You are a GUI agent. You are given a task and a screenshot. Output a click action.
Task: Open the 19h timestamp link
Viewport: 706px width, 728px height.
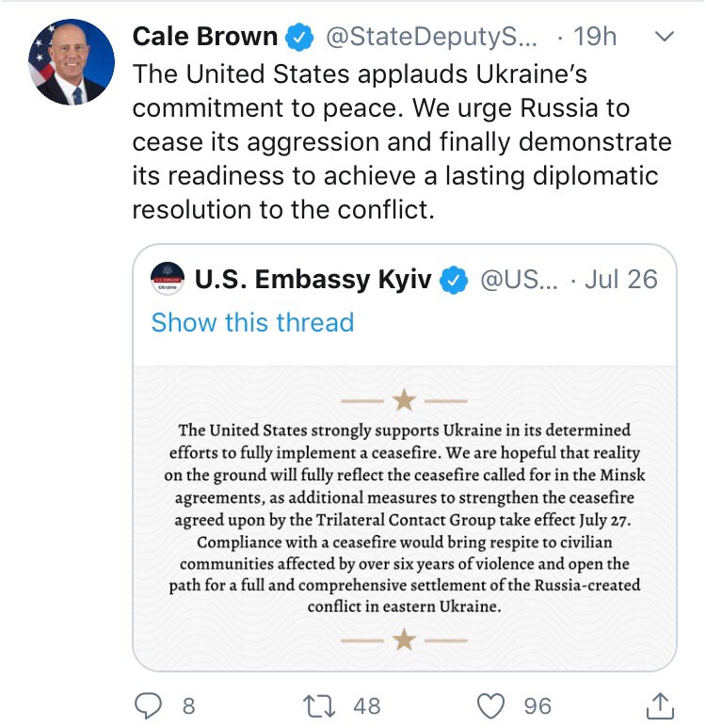point(594,38)
